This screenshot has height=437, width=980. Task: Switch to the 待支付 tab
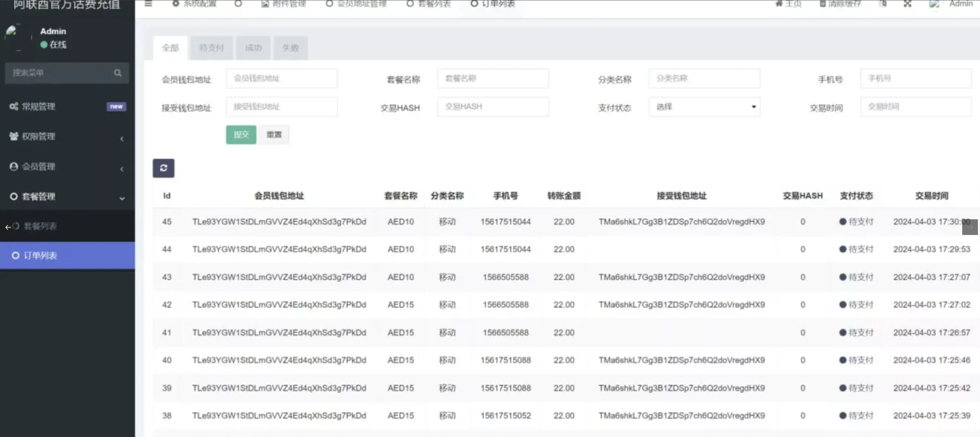pos(211,48)
